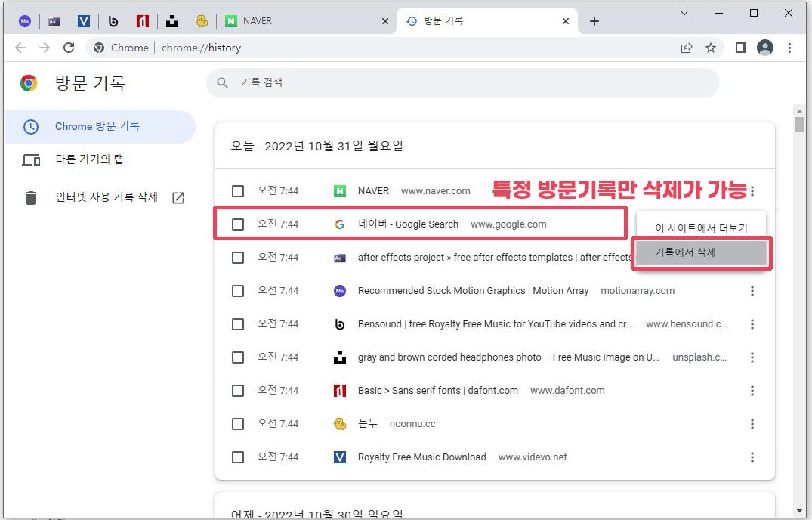This screenshot has height=520, width=812.
Task: Open Royalty Free Music Download link
Action: (x=422, y=457)
